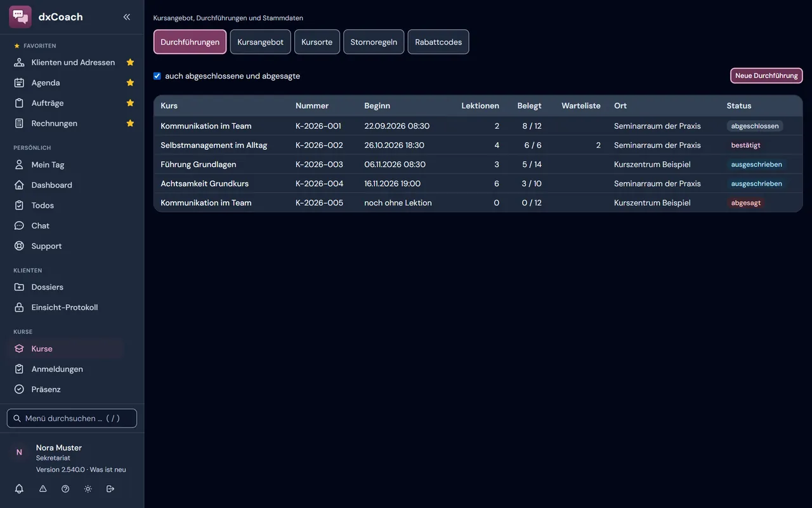Toggle favorite star for Klienten und Adressen
812x508 pixels.
point(130,62)
